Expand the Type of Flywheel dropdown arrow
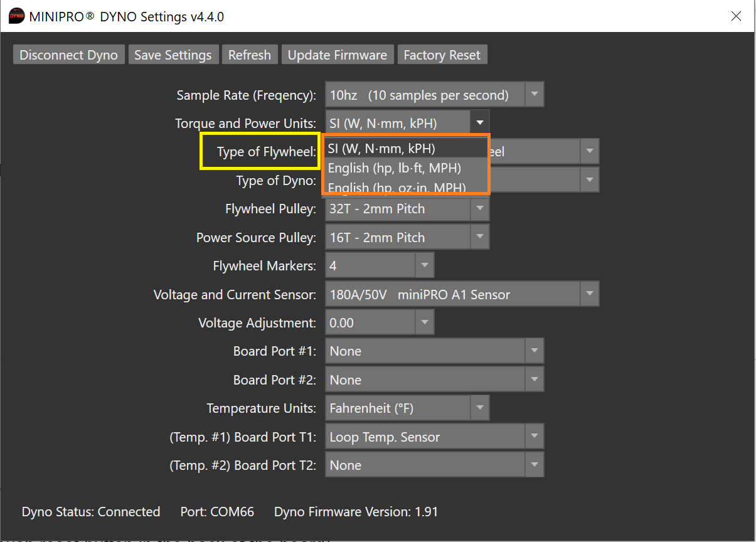Screen dimensions: 756x542 point(589,152)
